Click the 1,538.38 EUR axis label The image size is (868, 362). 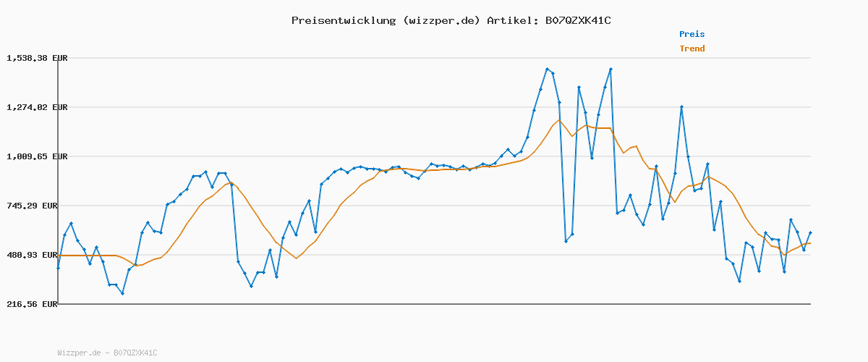point(37,58)
